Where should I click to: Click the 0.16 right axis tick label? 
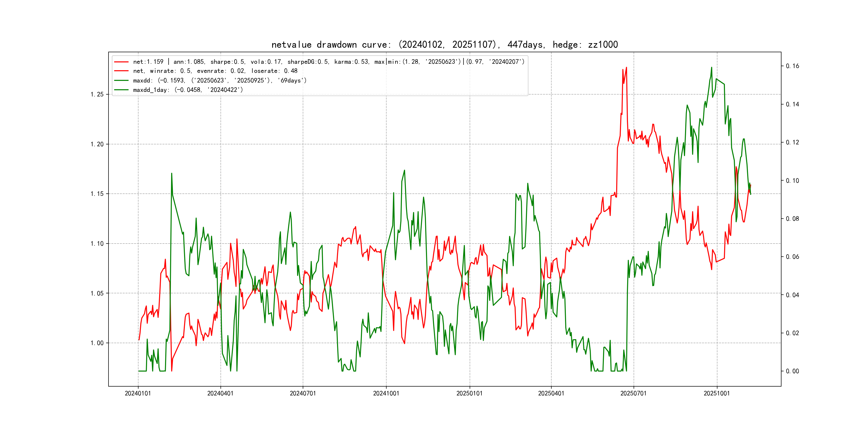pyautogui.click(x=792, y=66)
